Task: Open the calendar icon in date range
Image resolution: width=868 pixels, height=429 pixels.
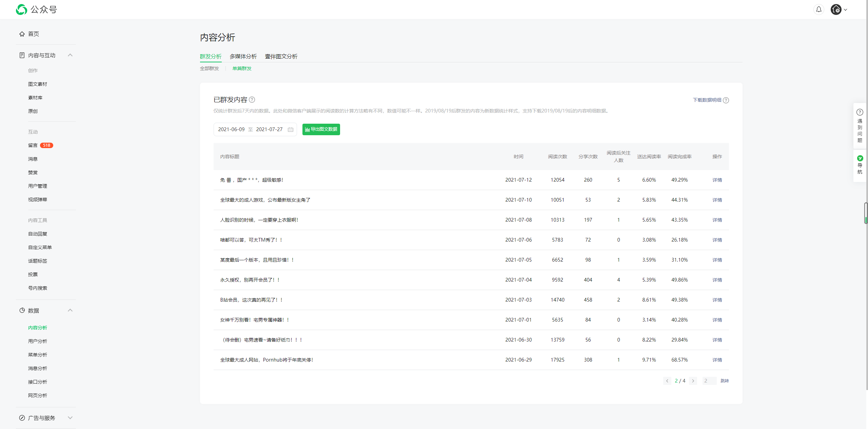Action: [x=291, y=129]
